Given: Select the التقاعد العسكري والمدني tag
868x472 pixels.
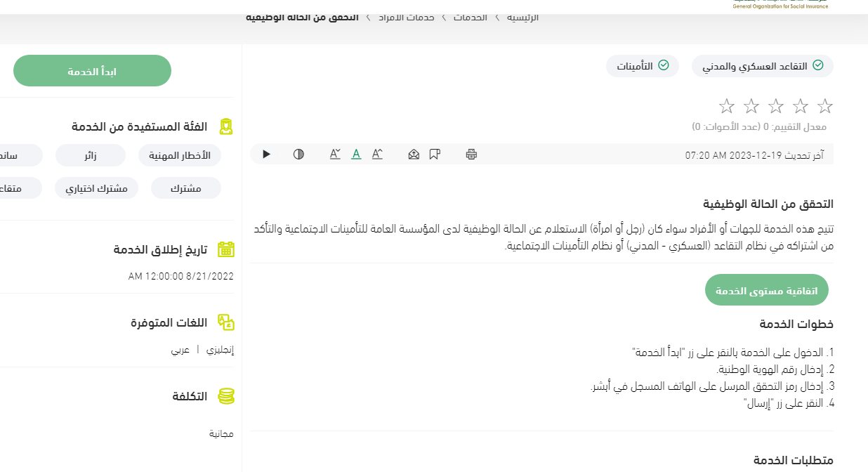Looking at the screenshot, I should (763, 66).
